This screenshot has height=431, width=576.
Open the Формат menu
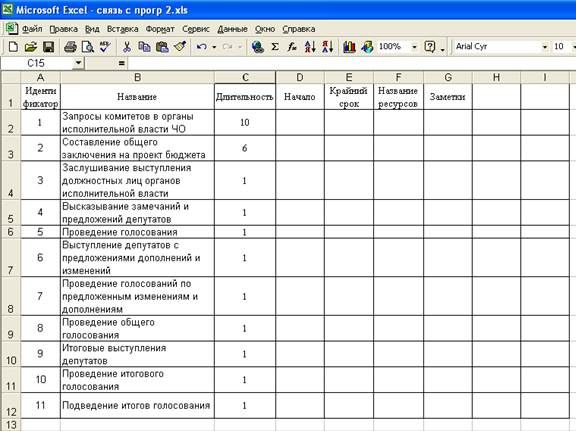pyautogui.click(x=160, y=29)
